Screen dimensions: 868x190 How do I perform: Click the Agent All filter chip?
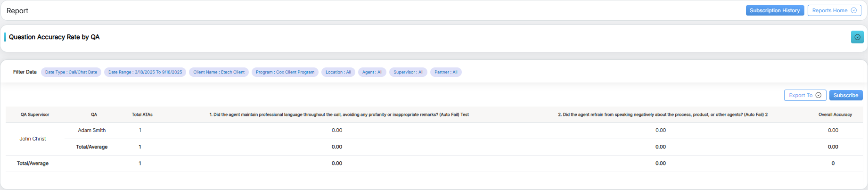pyautogui.click(x=372, y=72)
